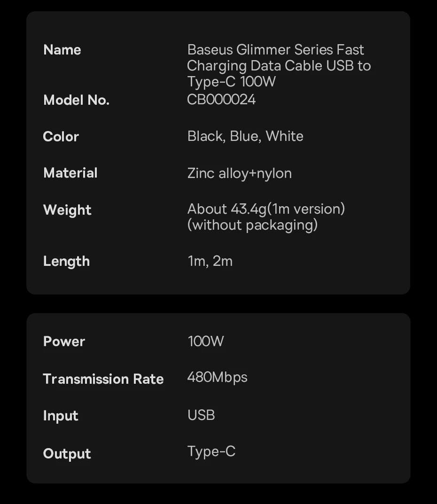Click the Model No. label

(76, 100)
